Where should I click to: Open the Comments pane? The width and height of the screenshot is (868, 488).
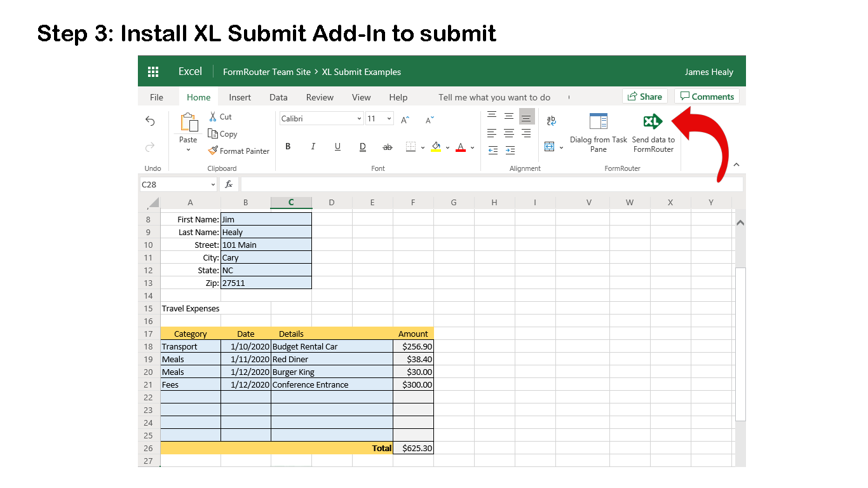[707, 97]
